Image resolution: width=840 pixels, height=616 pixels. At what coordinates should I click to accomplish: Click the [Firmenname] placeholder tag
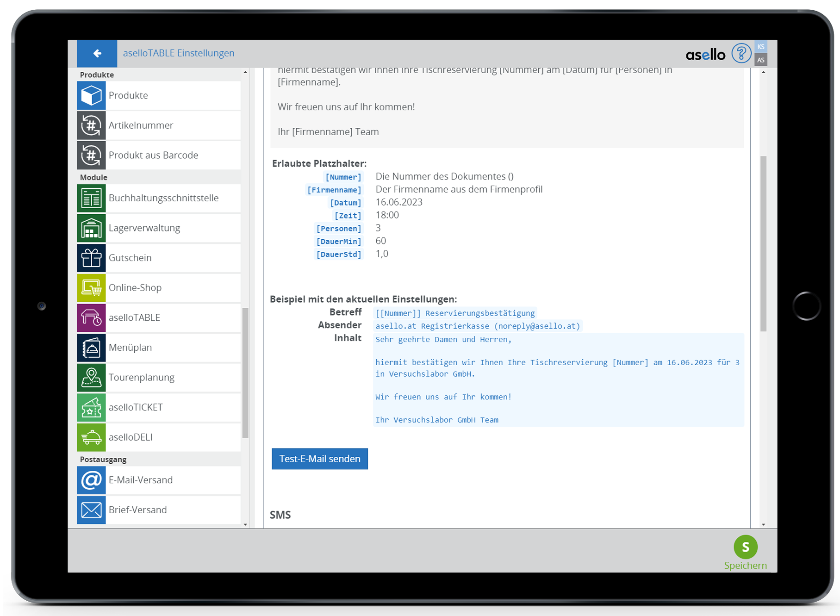pyautogui.click(x=334, y=190)
